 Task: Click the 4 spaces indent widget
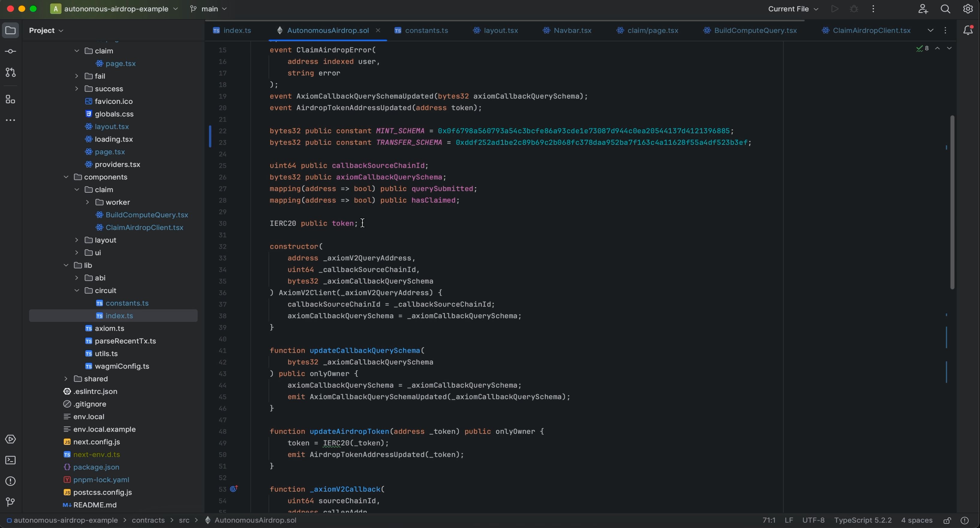pyautogui.click(x=916, y=520)
